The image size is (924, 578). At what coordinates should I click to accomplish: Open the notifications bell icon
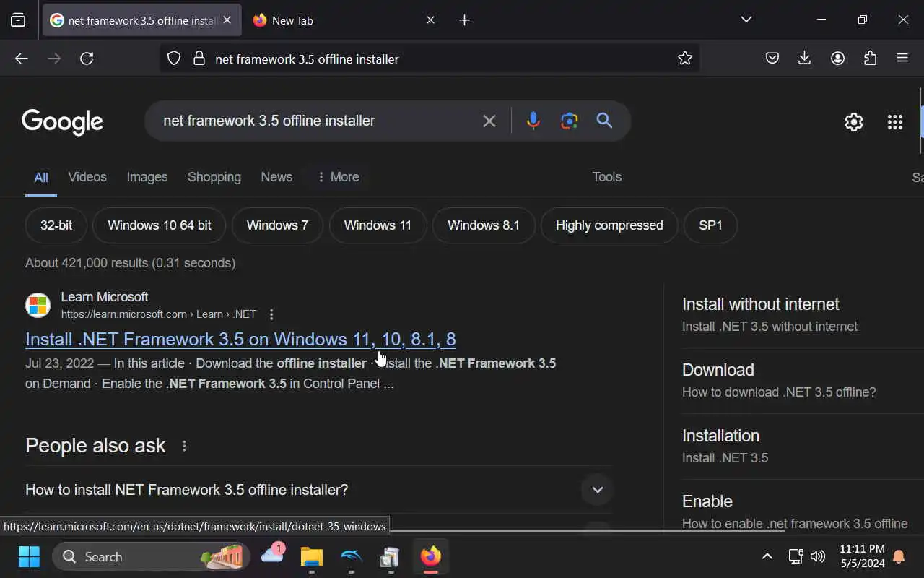899,556
